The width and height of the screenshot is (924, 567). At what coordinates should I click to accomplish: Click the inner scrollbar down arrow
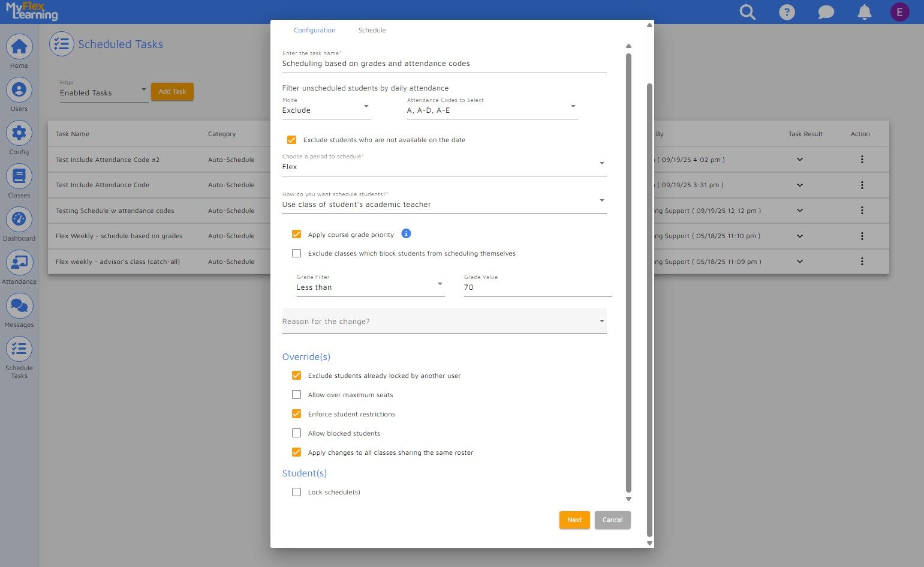628,499
